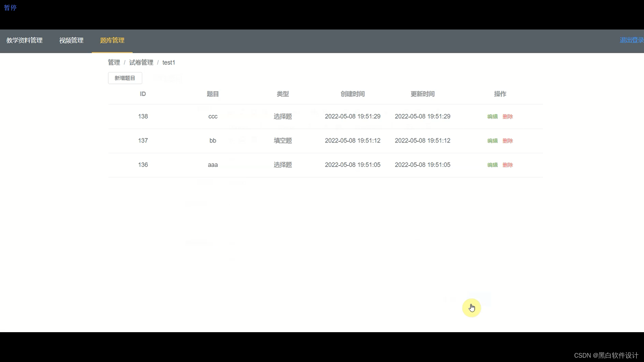This screenshot has width=644, height=362.
Task: Click created time of row 138
Action: pyautogui.click(x=353, y=116)
